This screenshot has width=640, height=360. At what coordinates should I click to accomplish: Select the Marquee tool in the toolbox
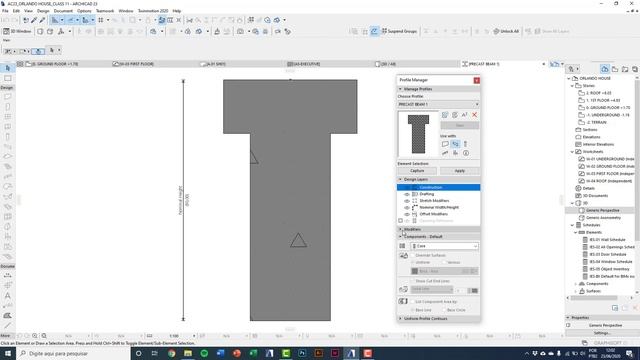tap(7, 78)
